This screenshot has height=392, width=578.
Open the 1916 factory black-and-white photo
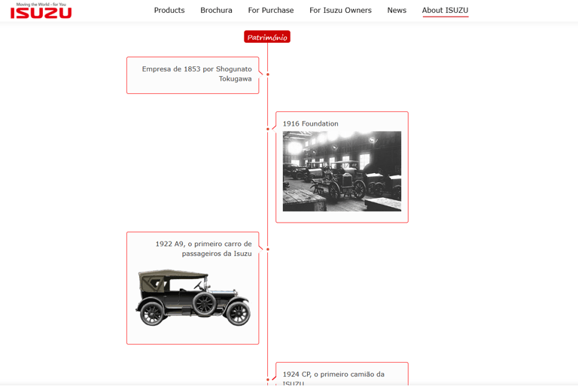(342, 172)
